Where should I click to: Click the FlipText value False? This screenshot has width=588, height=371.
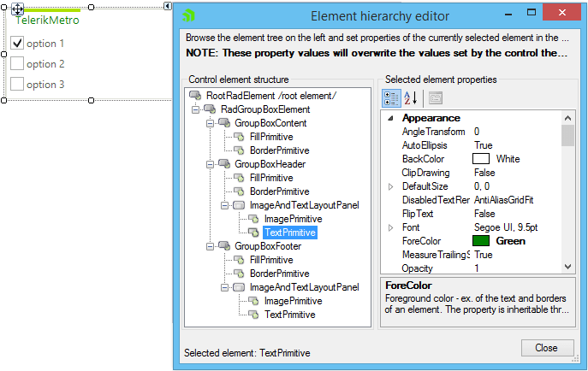coord(484,214)
